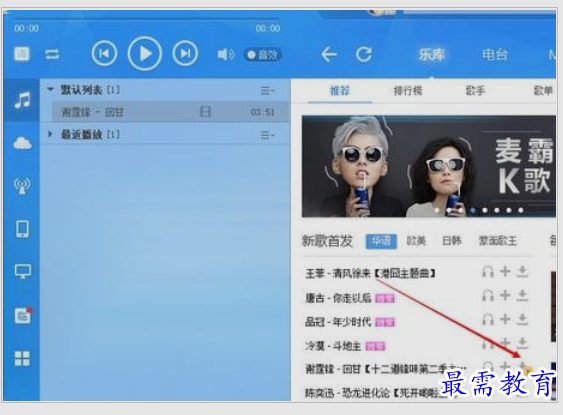This screenshot has width=563, height=415.
Task: Toggle the repeat play mode icon
Action: pos(52,55)
